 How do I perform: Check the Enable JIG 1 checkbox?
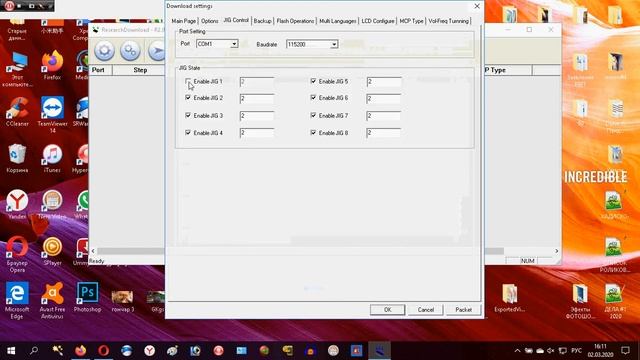coord(188,81)
